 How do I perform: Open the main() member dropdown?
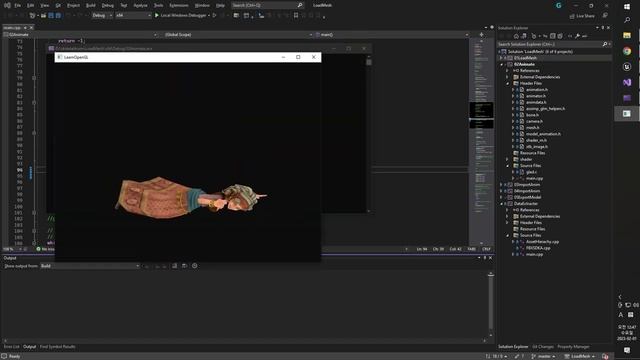click(x=392, y=35)
